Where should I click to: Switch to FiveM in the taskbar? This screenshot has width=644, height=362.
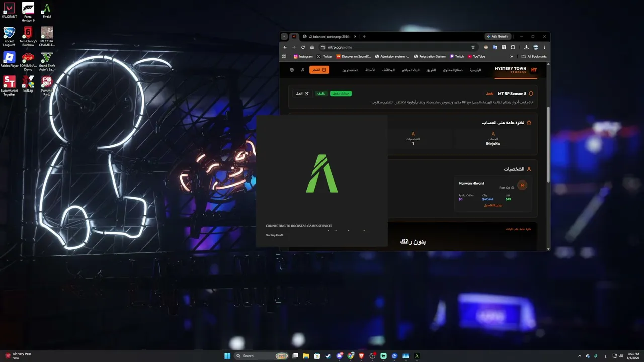417,356
